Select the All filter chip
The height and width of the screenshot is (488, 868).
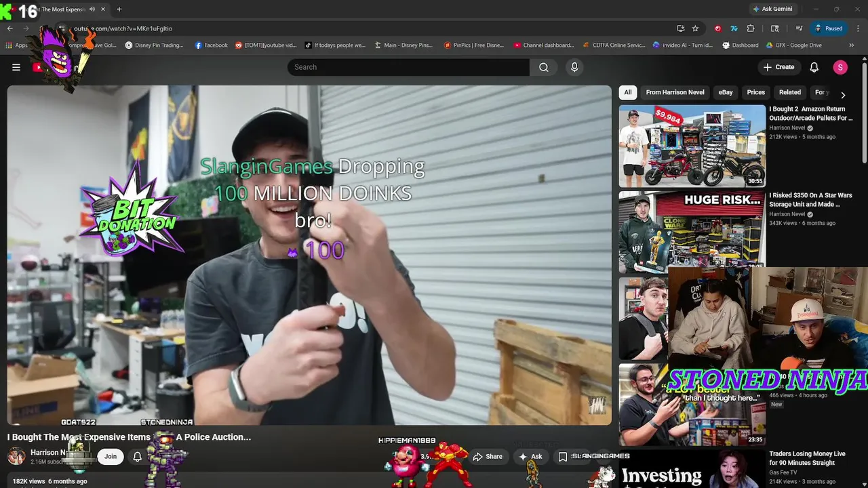coord(628,92)
